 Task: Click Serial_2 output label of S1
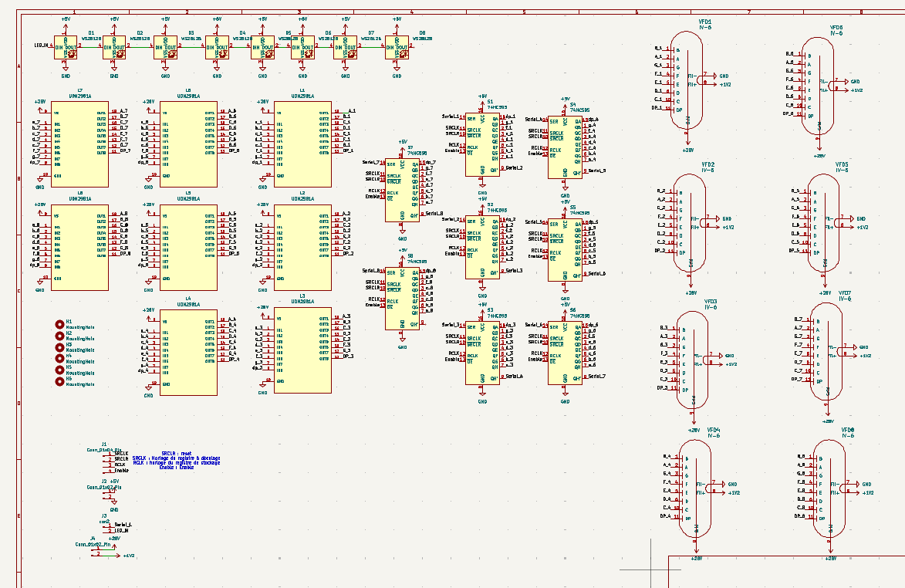[515, 167]
